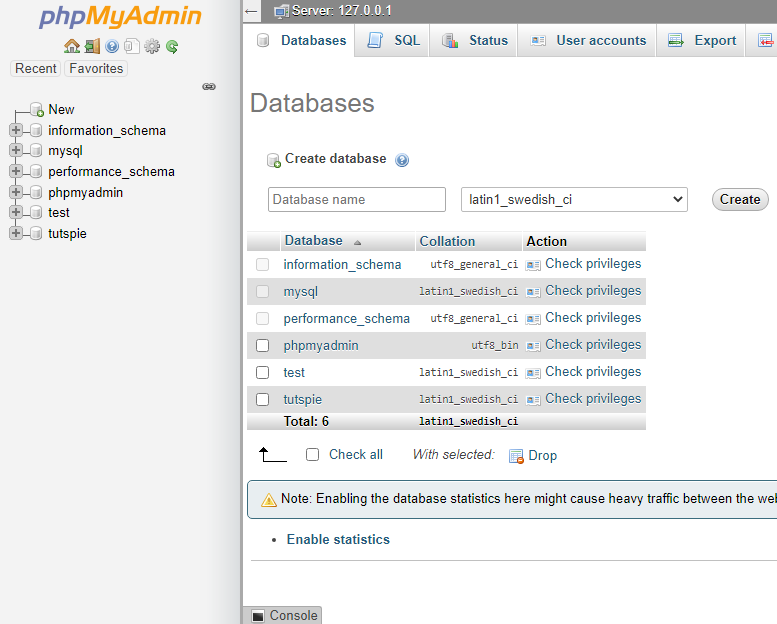Click the Enable statistics link

pos(338,540)
